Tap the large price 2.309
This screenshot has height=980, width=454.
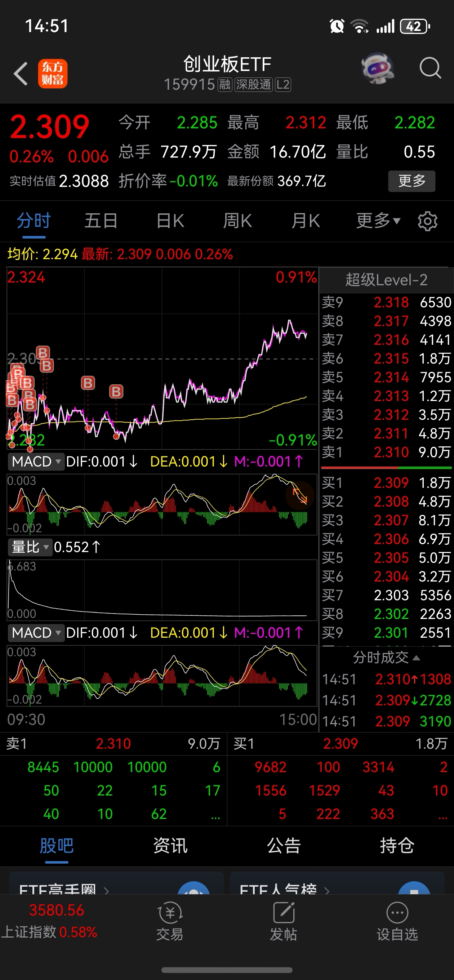pyautogui.click(x=49, y=127)
